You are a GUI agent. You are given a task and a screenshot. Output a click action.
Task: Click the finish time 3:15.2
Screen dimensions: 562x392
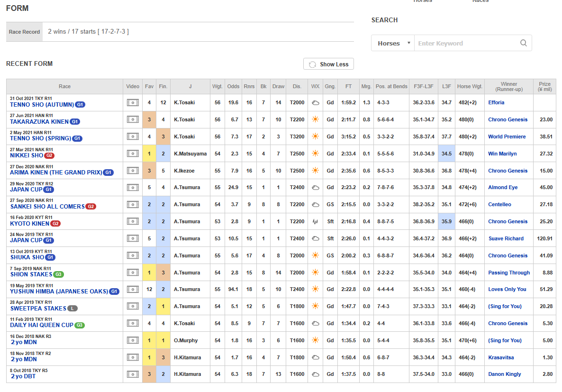click(348, 137)
